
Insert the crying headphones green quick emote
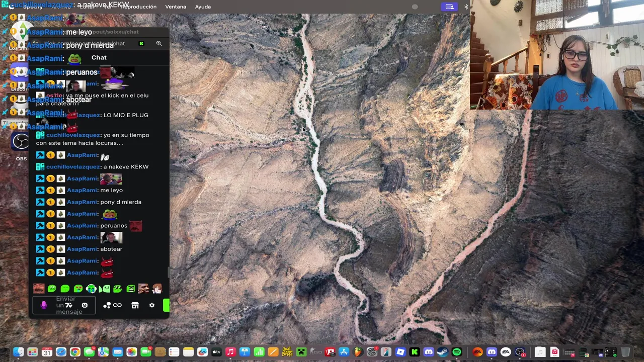click(x=91, y=289)
